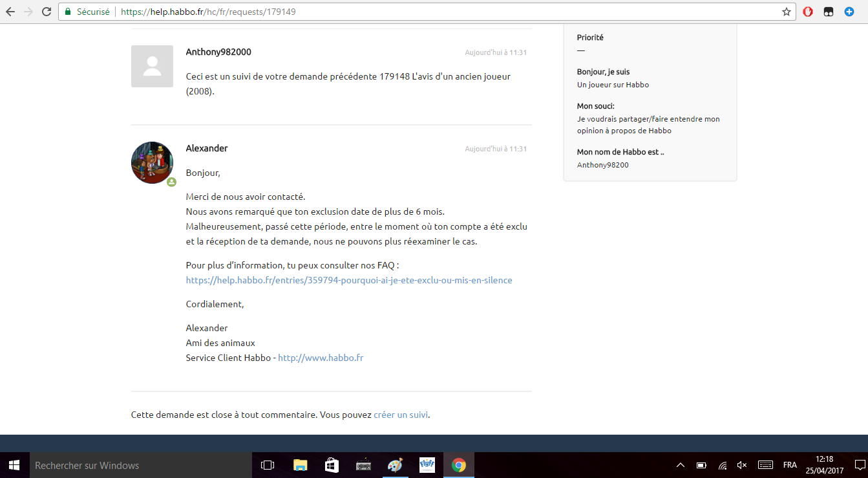Click the timestamp on Alexander's comment
This screenshot has height=478, width=868.
[x=496, y=149]
